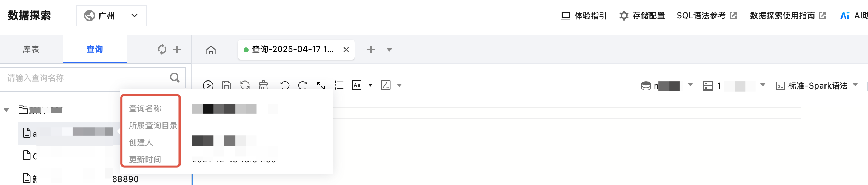Undo the last edit in the editor
The width and height of the screenshot is (868, 185).
[285, 85]
